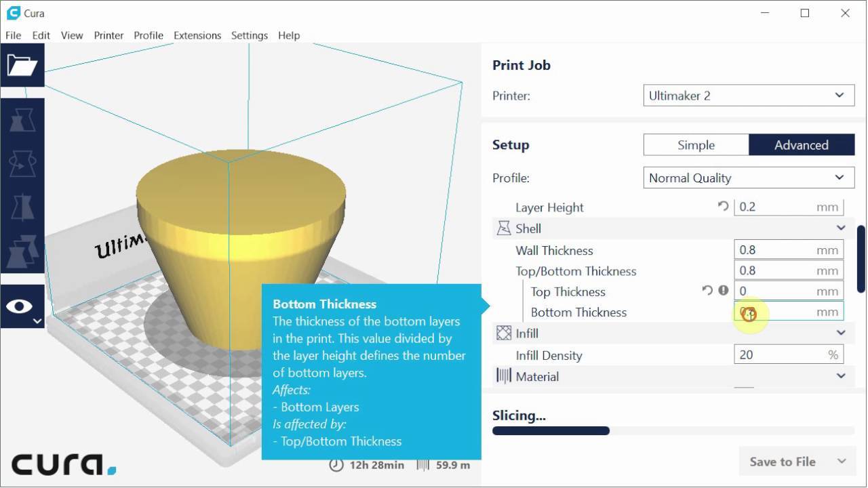868x488 pixels.
Task: Collapse the Material section chevron
Action: tap(841, 375)
